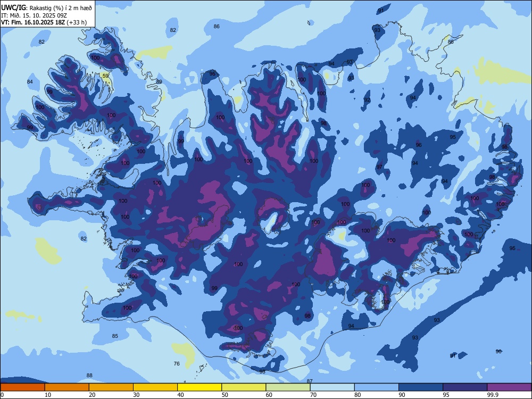
Task: Click the "(+33 h)" forecast offset text
Action: [77, 22]
